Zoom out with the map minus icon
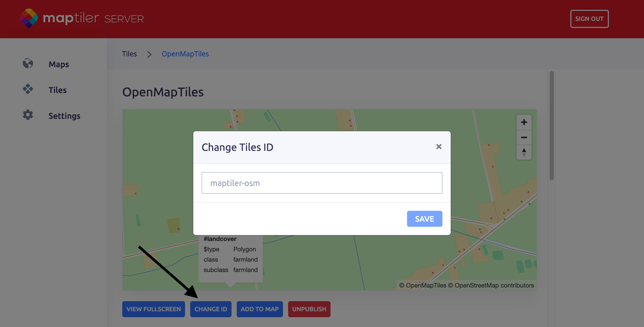 click(x=524, y=137)
